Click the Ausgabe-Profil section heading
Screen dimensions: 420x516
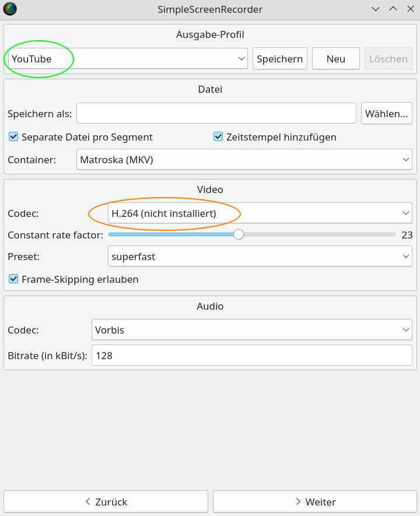pyautogui.click(x=210, y=34)
